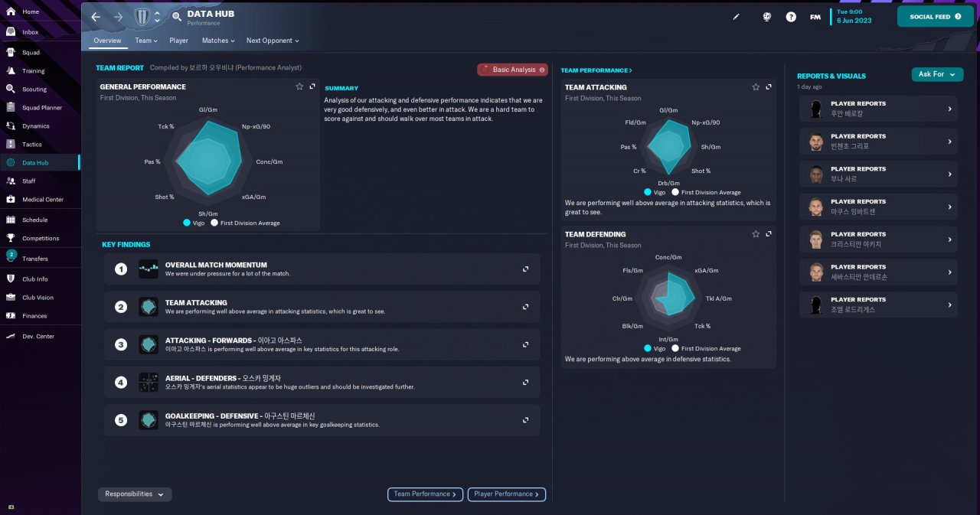Screen dimensions: 980x515
Task: Pin General Performance with the star
Action: [x=299, y=86]
